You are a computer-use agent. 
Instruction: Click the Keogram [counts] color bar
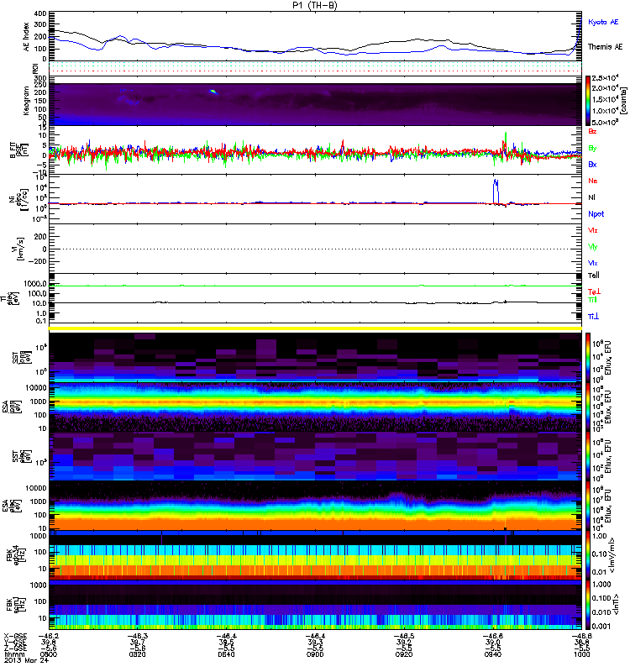click(x=588, y=101)
